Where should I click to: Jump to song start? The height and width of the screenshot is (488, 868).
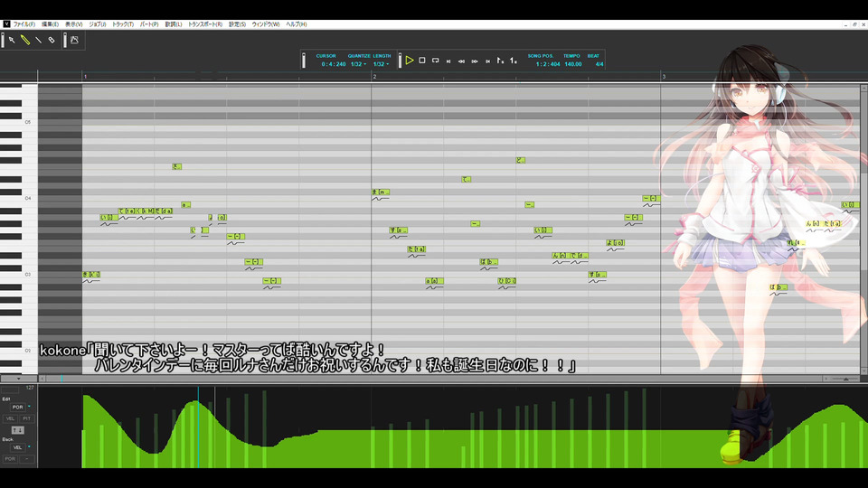coord(448,61)
